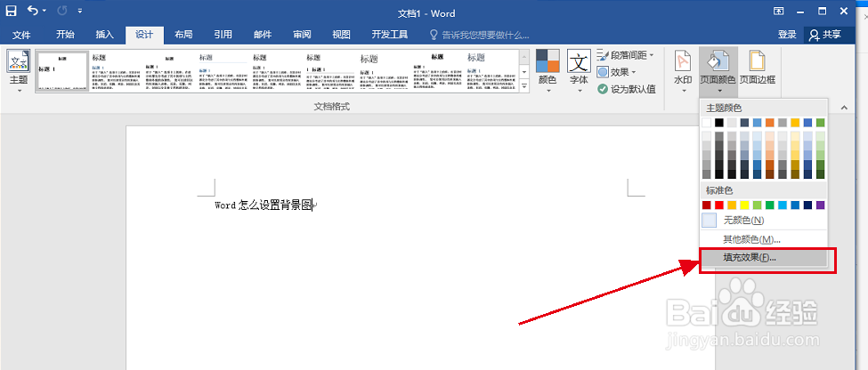The width and height of the screenshot is (868, 370).
Task: Open the 字体 theme fonts button
Action: [x=579, y=72]
